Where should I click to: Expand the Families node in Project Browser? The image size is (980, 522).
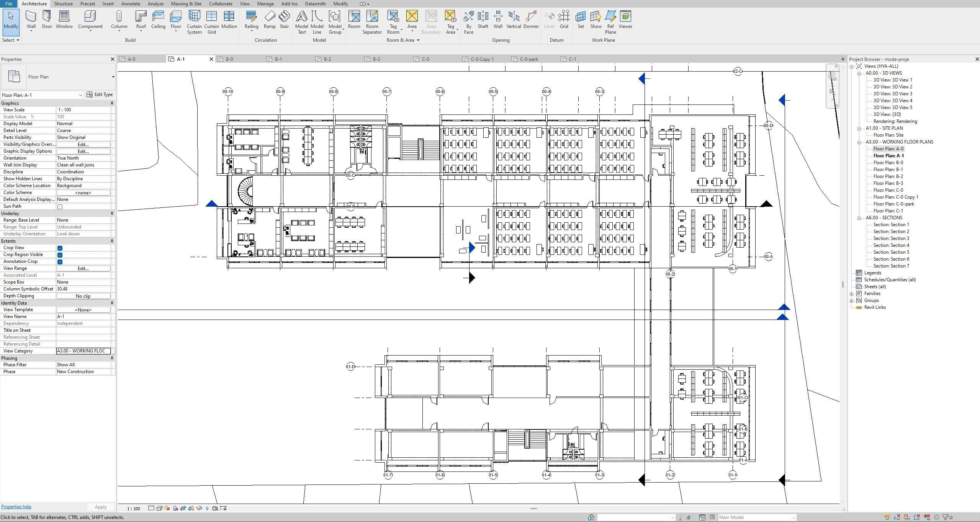click(x=852, y=294)
